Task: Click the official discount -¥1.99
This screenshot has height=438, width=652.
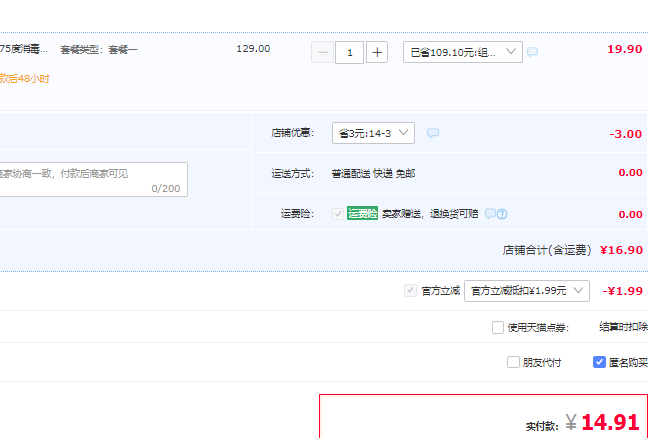Action: pyautogui.click(x=622, y=291)
